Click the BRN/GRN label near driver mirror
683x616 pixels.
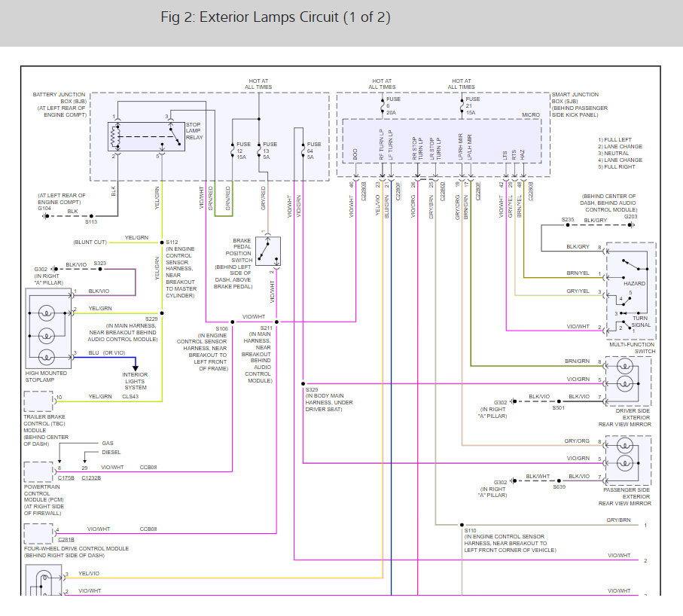[x=577, y=361]
